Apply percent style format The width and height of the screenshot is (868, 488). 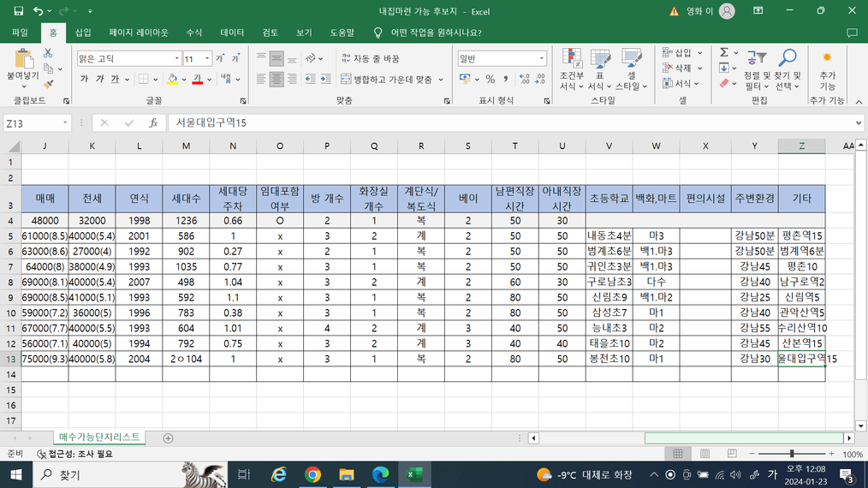pos(490,80)
